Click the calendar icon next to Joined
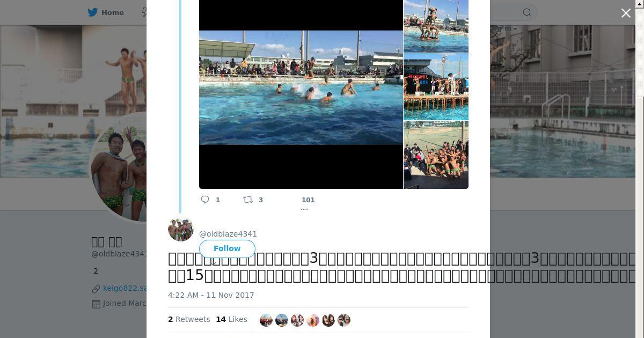Image resolution: width=644 pixels, height=338 pixels. 96,304
